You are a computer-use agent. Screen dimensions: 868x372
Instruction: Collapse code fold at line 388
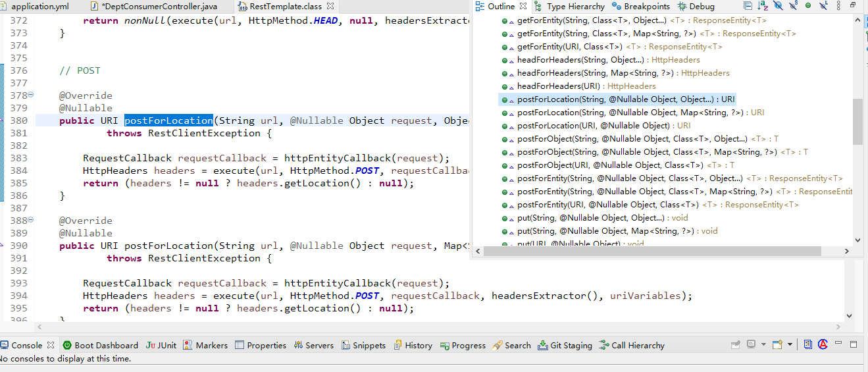[x=31, y=221]
